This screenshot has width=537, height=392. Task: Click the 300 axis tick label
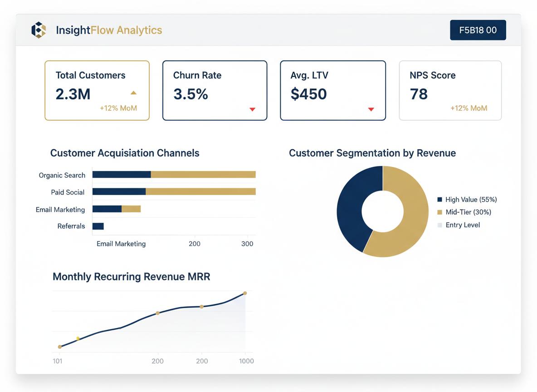tap(247, 244)
